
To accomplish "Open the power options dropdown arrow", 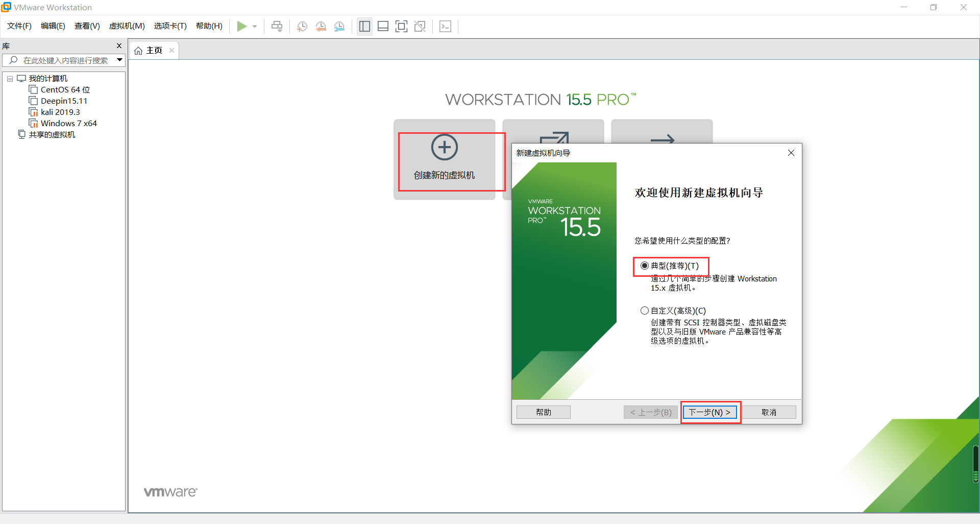I will pyautogui.click(x=255, y=27).
